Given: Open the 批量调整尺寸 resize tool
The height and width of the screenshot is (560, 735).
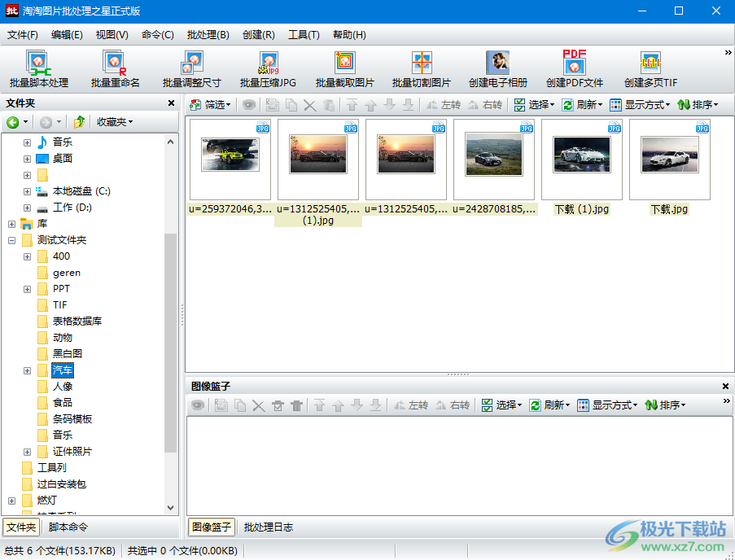Looking at the screenshot, I should tap(191, 70).
